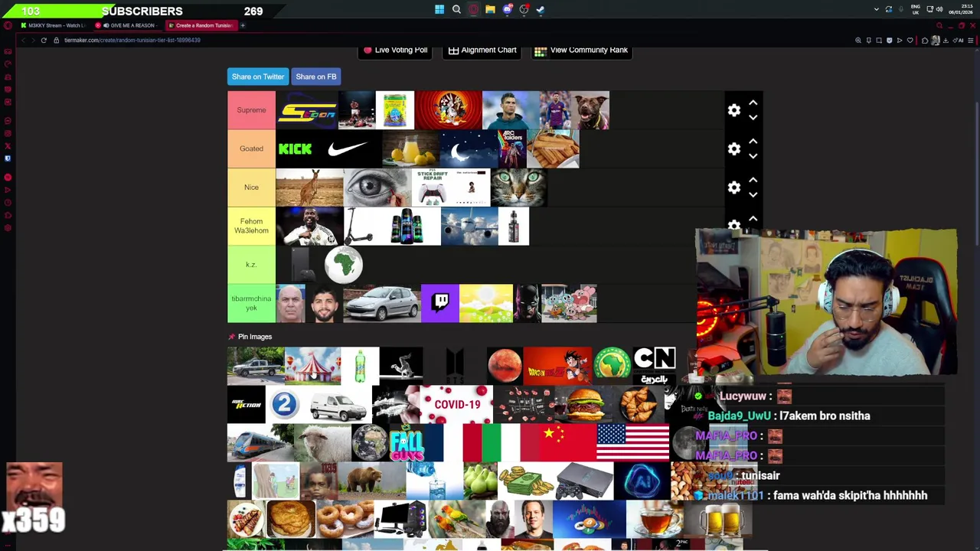Move the Nice tier row down
This screenshot has width=980, height=551.
[x=753, y=194]
